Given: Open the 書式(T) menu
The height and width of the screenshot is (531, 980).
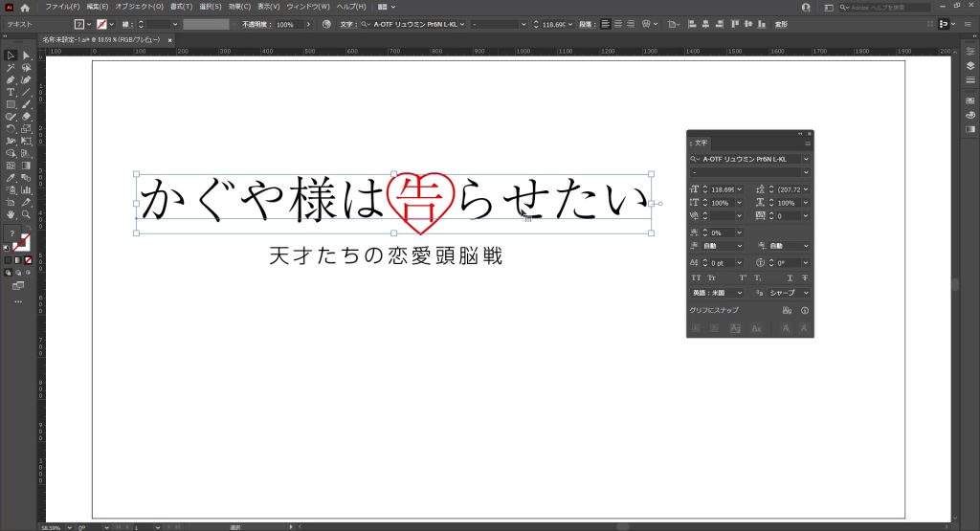Looking at the screenshot, I should pos(181,7).
